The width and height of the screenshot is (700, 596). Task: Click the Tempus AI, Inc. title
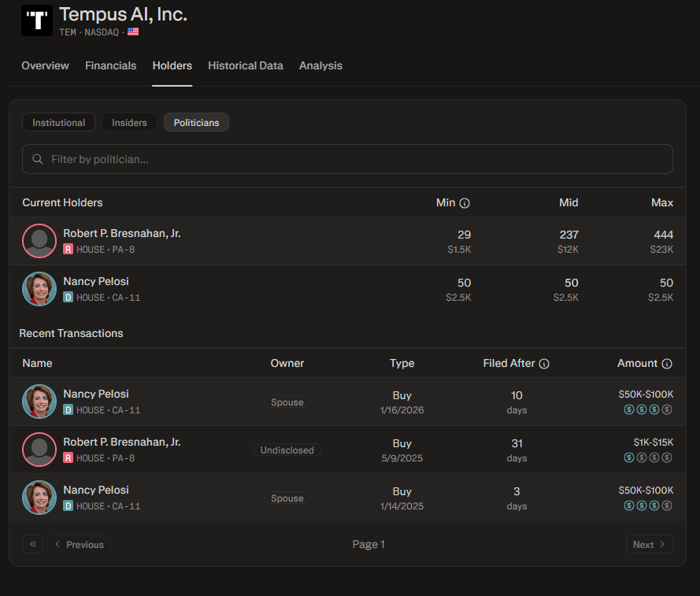123,14
